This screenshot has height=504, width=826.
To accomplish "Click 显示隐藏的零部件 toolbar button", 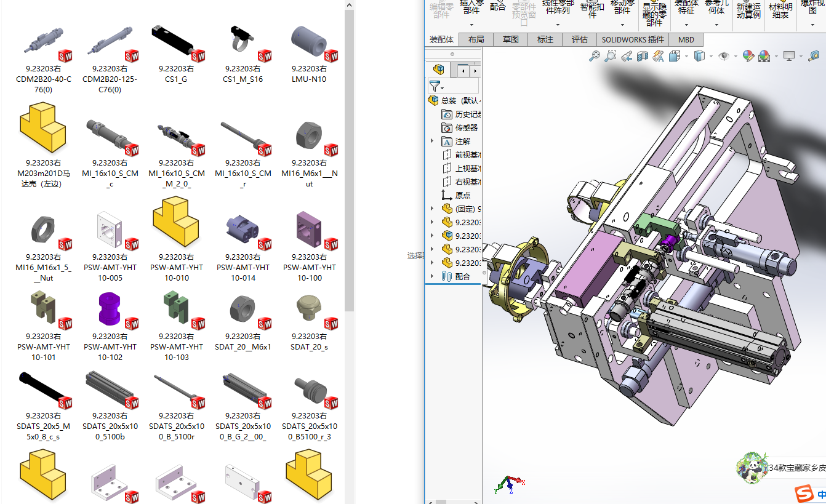I will tap(654, 14).
